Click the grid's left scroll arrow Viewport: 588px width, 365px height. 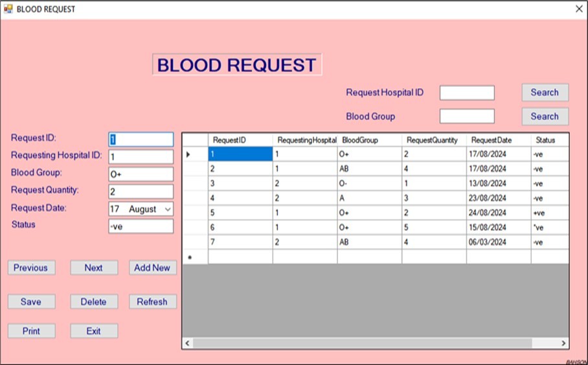[x=188, y=343]
